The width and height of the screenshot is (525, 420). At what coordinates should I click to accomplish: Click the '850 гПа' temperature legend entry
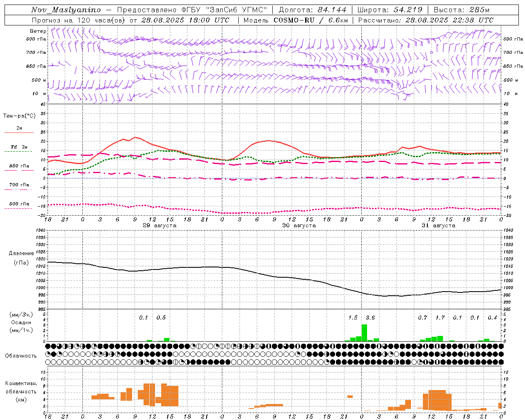click(x=19, y=166)
